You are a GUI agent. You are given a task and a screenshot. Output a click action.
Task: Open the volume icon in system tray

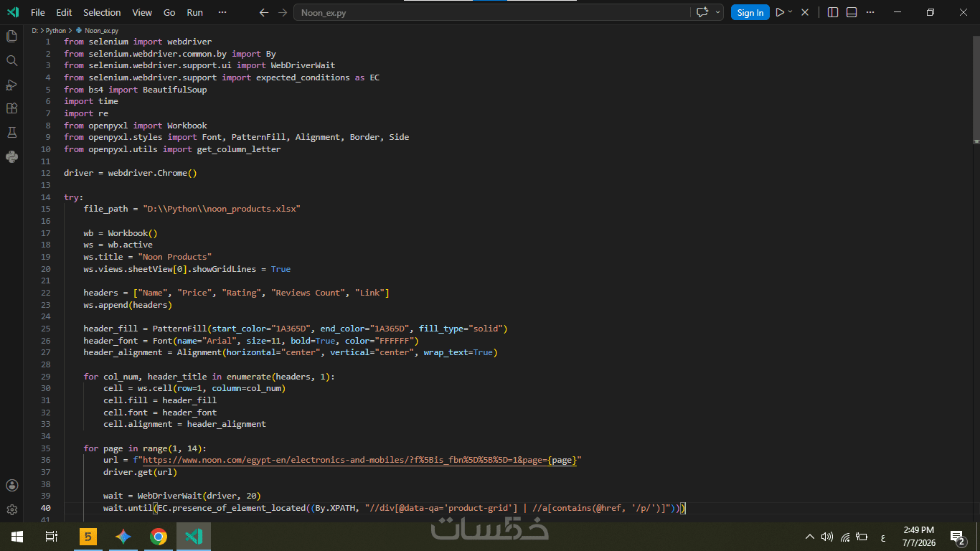(x=827, y=537)
